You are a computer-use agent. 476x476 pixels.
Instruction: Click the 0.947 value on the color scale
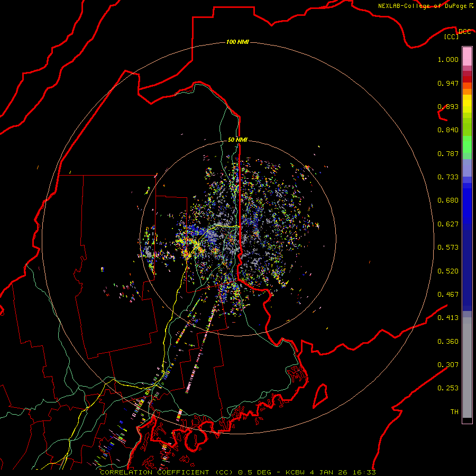tap(448, 83)
